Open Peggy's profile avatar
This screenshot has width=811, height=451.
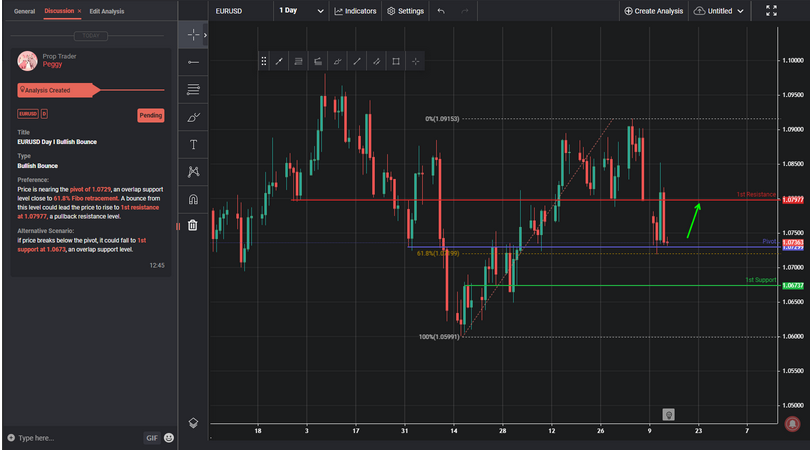point(27,61)
